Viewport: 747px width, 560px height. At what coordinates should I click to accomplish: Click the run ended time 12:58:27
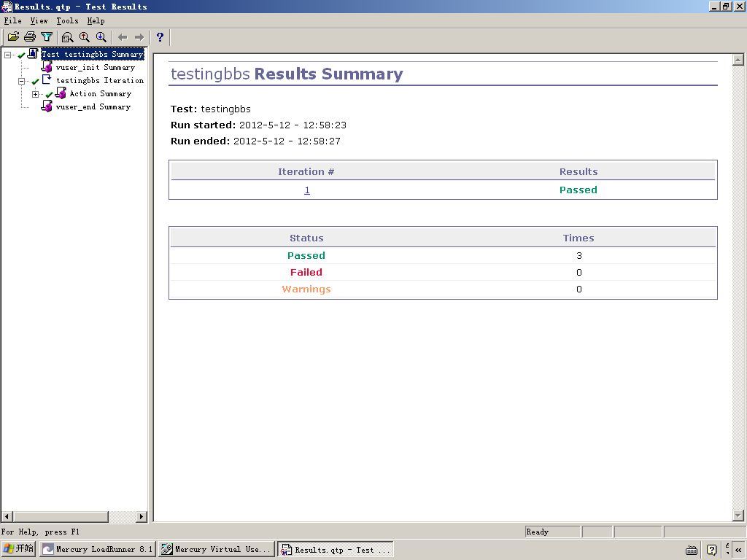(319, 141)
